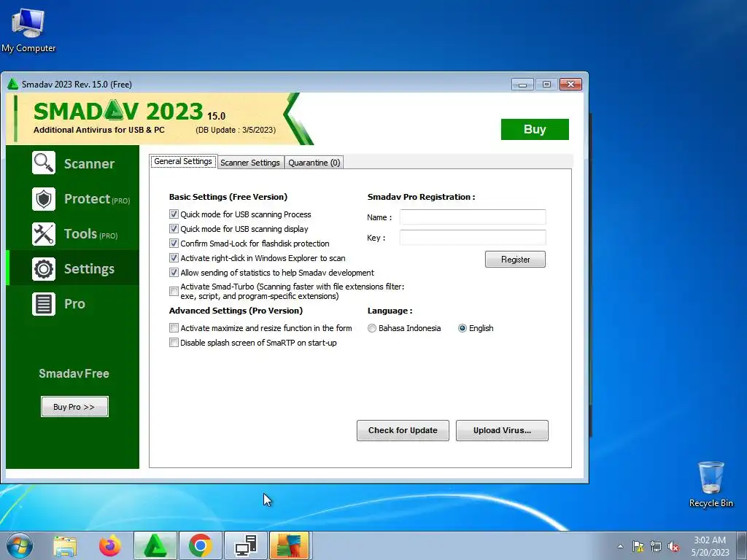Image resolution: width=747 pixels, height=560 pixels.
Task: Open the network tray icon
Action: pyautogui.click(x=656, y=546)
